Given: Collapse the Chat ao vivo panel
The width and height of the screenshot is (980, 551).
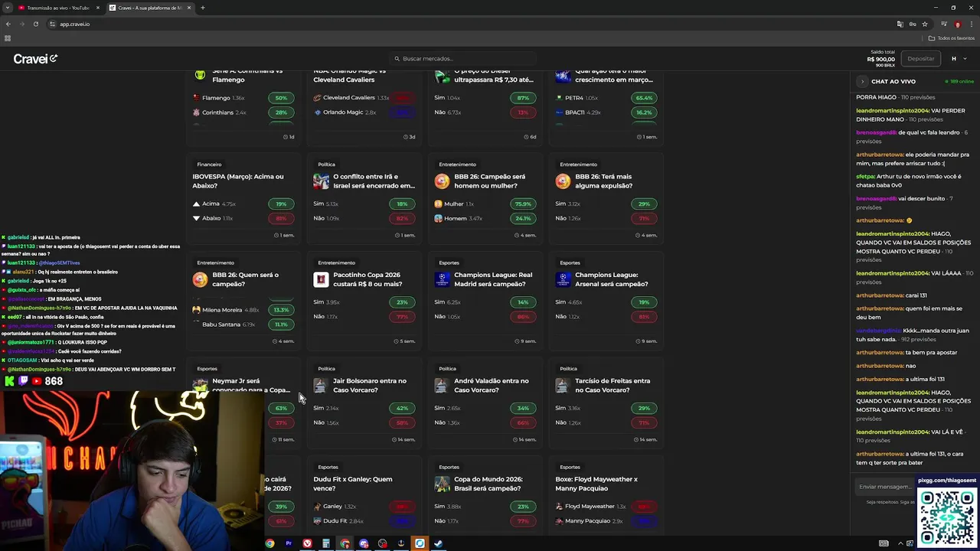Looking at the screenshot, I should tap(862, 81).
